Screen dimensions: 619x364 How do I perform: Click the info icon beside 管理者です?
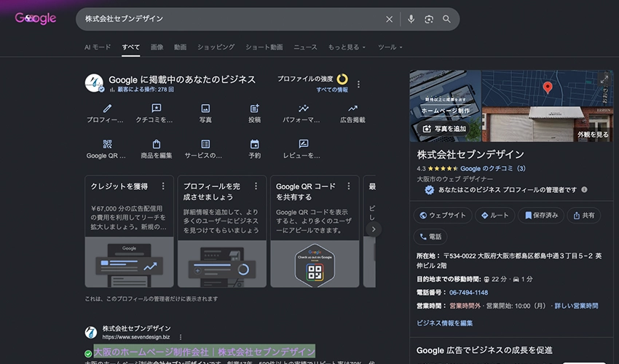coord(584,189)
